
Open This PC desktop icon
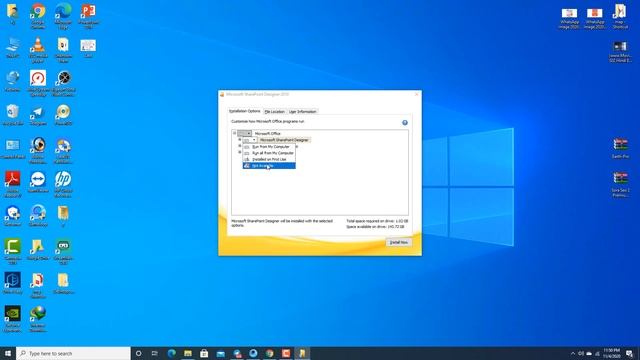pyautogui.click(x=13, y=48)
